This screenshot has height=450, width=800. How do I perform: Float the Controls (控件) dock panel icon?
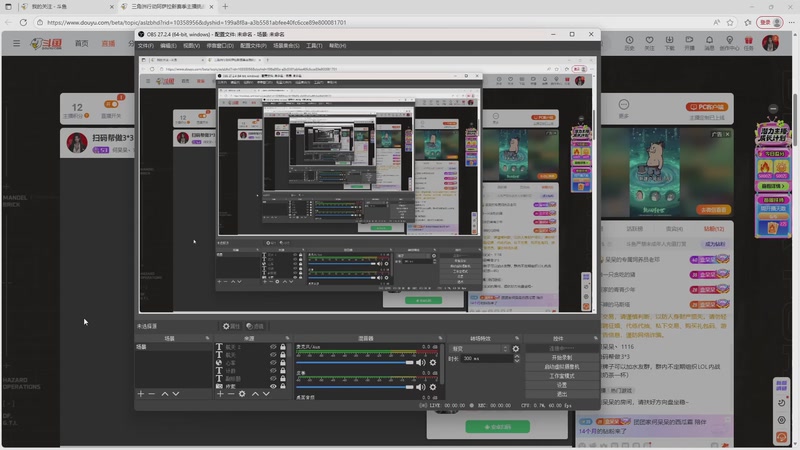(595, 338)
